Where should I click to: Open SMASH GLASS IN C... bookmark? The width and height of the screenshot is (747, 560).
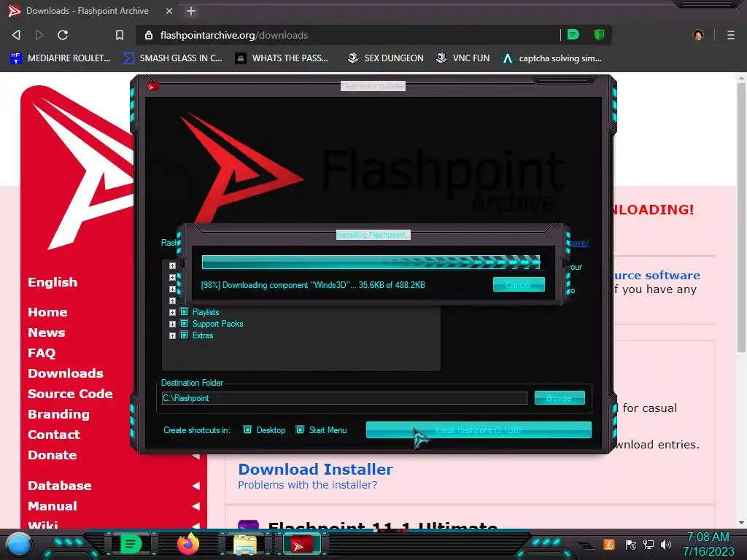172,58
